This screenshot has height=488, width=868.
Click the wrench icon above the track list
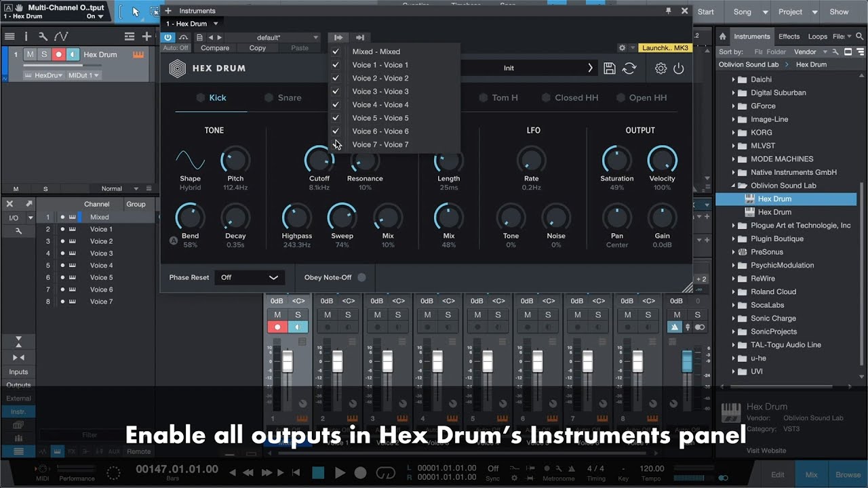point(43,37)
